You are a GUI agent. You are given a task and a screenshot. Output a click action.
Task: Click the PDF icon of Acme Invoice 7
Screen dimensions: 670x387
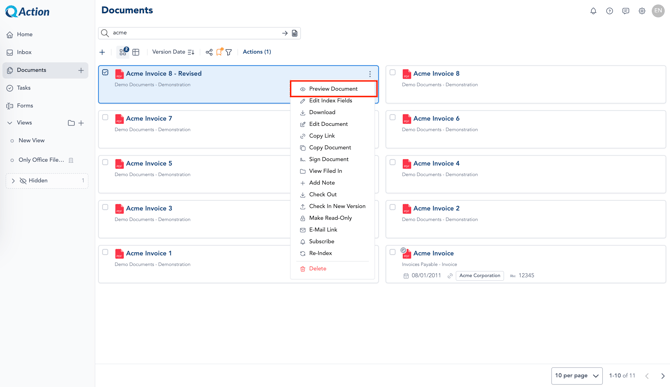pos(119,119)
